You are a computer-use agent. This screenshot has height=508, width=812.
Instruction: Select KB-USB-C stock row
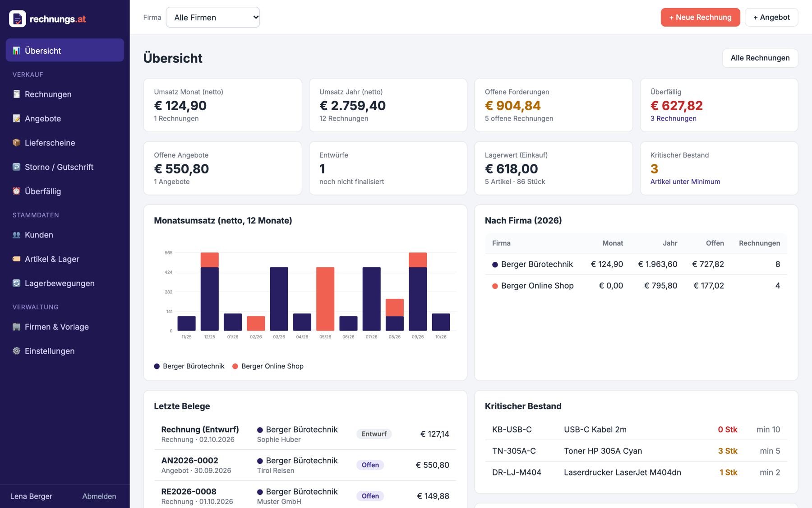[636, 429]
